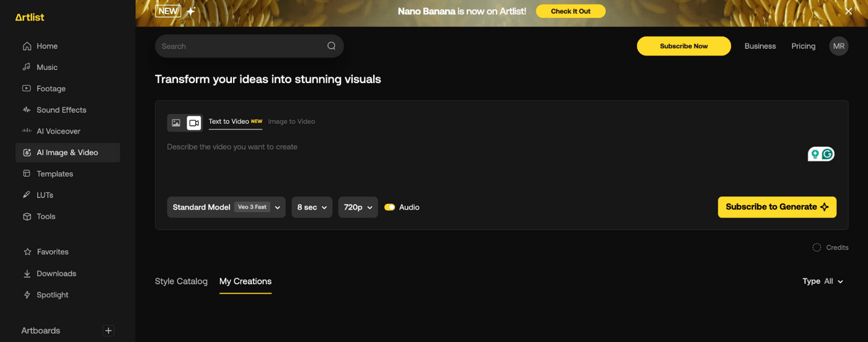Open Sound Effects in the sidebar
The height and width of the screenshot is (342, 868).
(61, 110)
